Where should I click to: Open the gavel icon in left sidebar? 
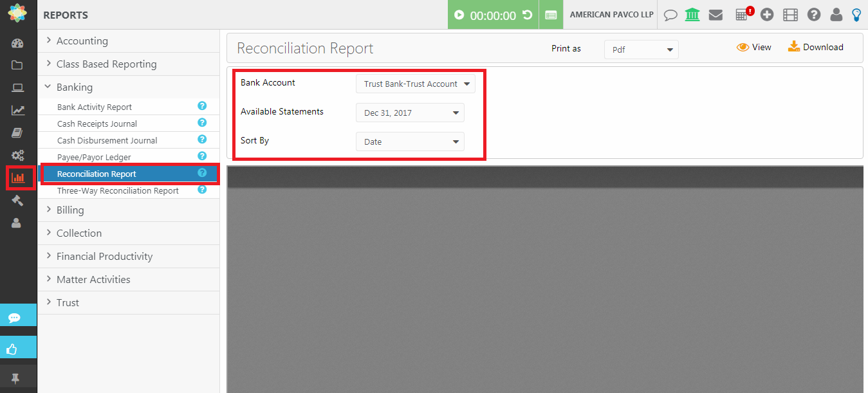pyautogui.click(x=17, y=200)
